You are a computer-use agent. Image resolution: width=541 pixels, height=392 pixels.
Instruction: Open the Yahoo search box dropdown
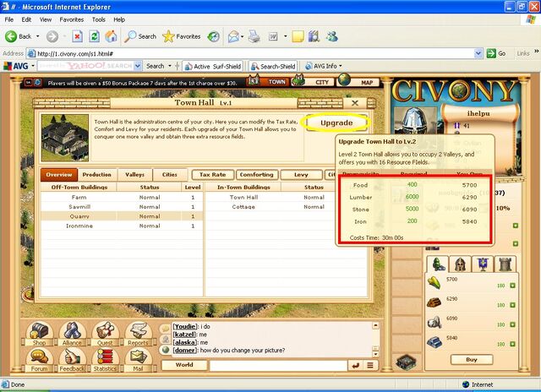[x=138, y=66]
